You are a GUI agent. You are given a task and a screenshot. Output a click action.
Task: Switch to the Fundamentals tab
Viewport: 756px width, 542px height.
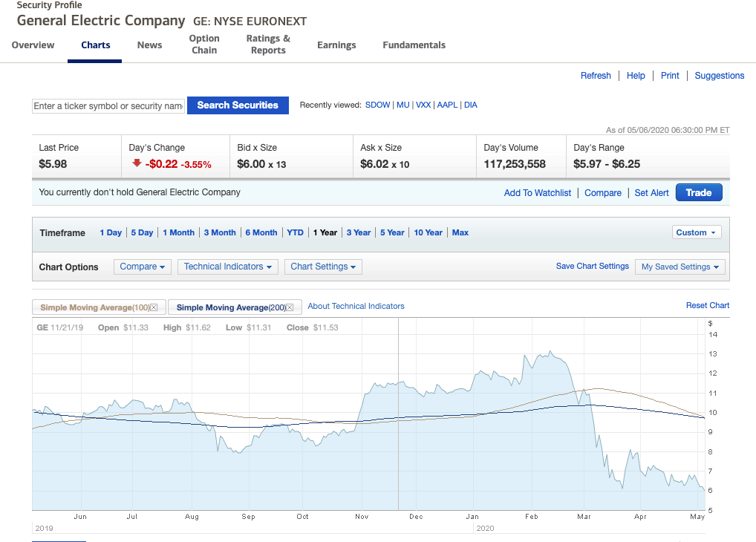click(414, 45)
